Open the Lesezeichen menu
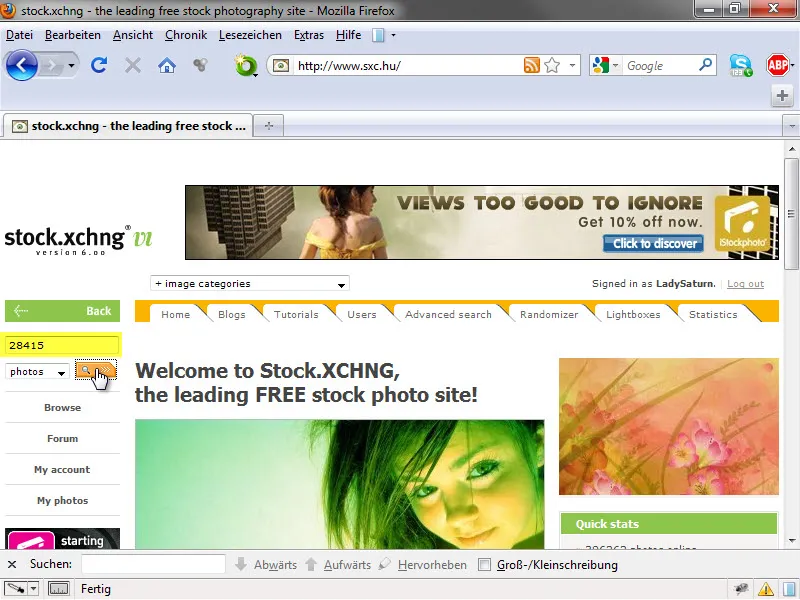 250,35
